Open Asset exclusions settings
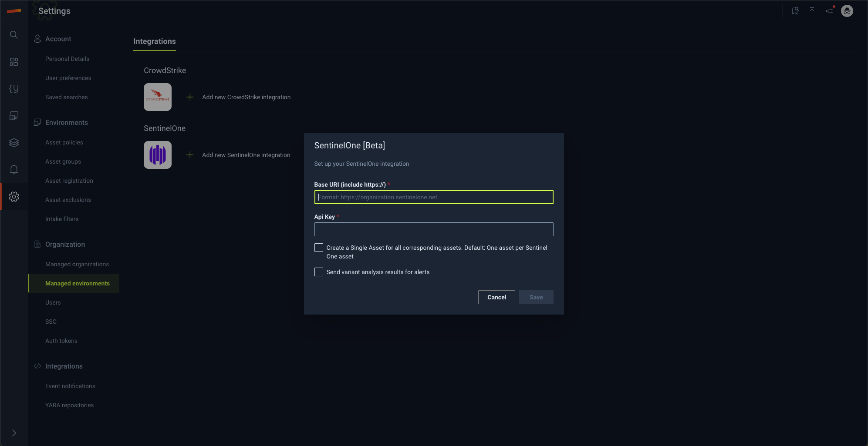The image size is (868, 446). 68,200
